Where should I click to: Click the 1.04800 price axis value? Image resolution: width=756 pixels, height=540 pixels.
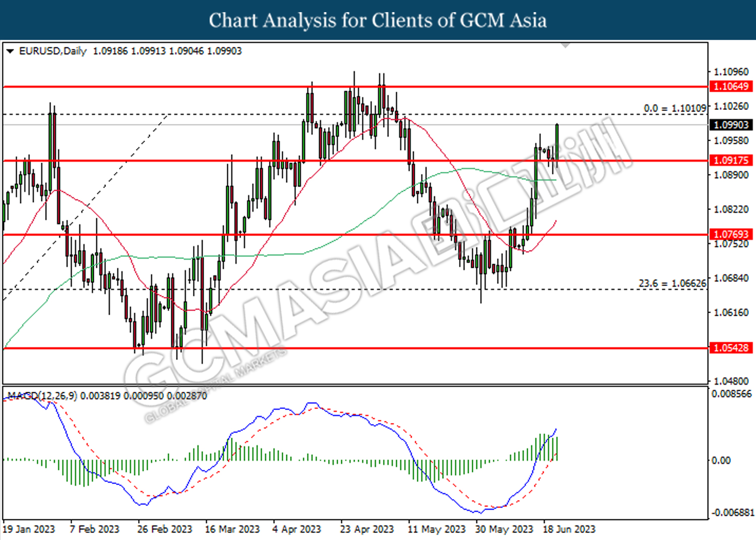pyautogui.click(x=732, y=381)
